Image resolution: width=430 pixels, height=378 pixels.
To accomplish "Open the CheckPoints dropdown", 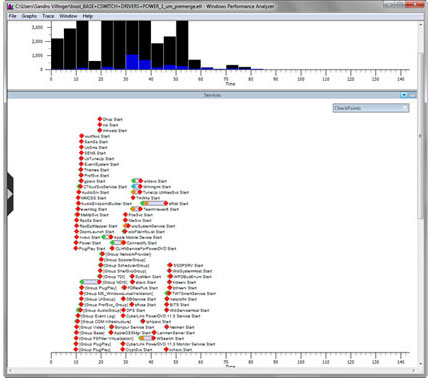I will point(371,108).
